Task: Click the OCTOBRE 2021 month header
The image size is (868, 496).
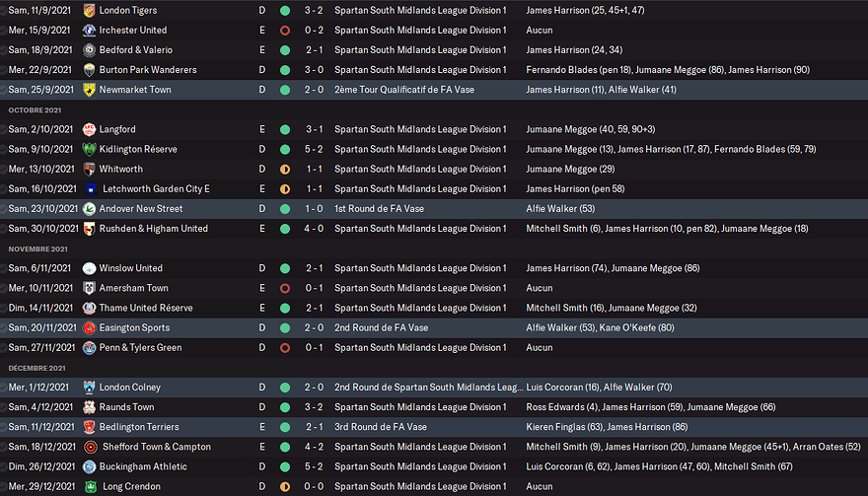Action: point(35,109)
